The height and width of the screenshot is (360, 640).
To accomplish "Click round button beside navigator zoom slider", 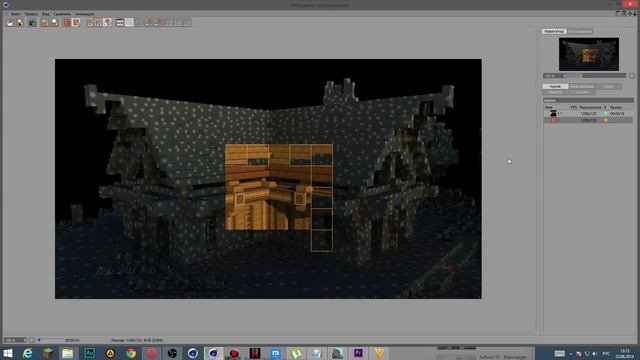I will click(631, 76).
